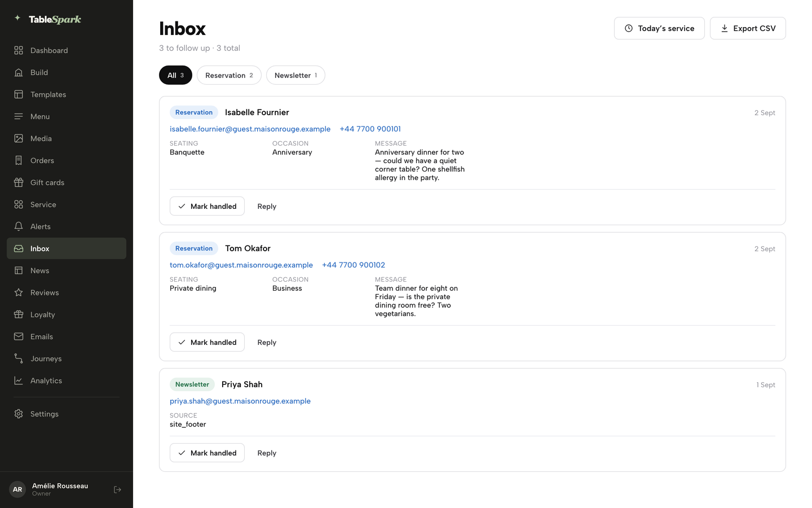Export inbox as CSV

748,28
